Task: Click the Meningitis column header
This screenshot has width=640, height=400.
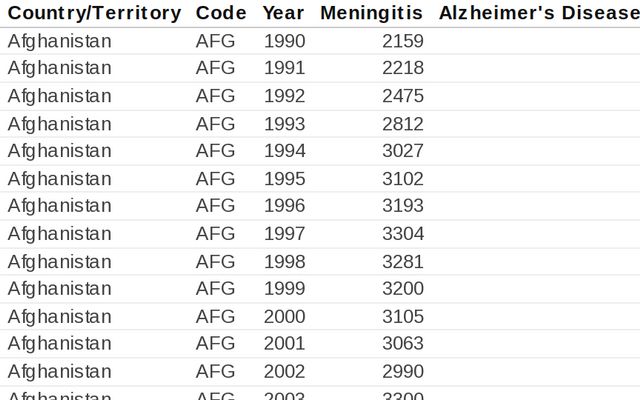Action: [x=372, y=13]
